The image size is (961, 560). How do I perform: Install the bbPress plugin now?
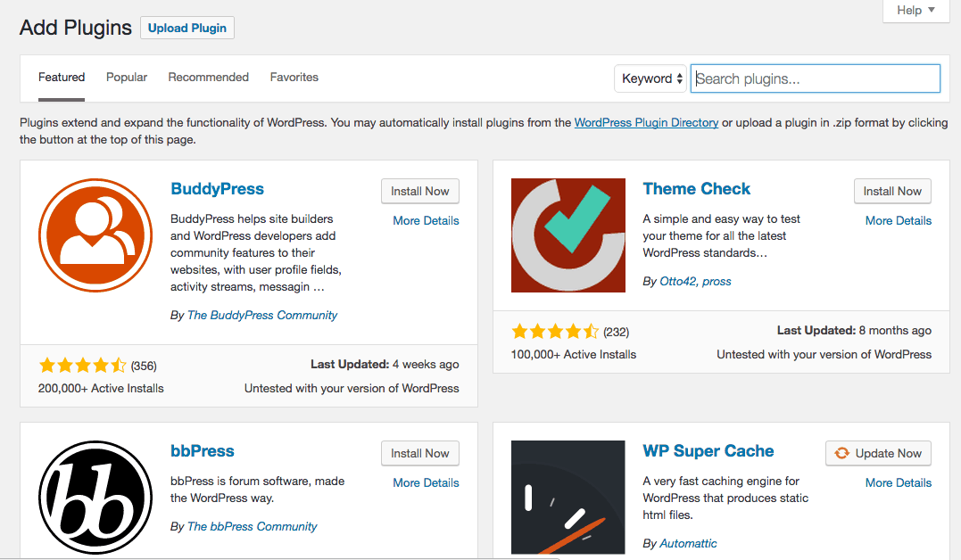click(x=420, y=453)
